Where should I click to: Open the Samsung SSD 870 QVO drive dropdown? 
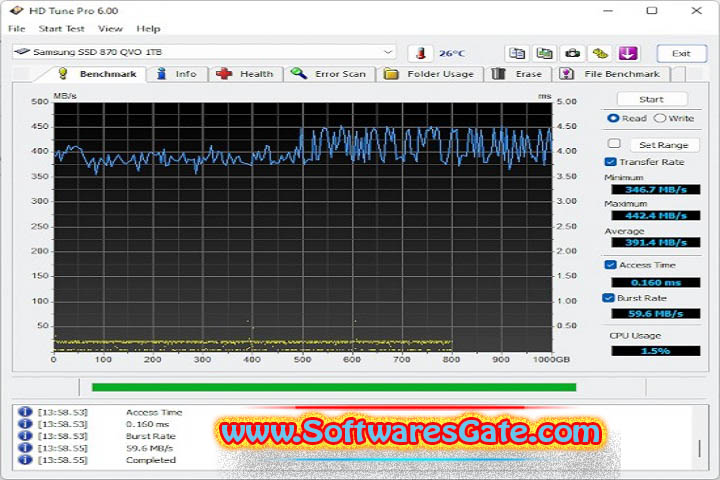pyautogui.click(x=204, y=52)
